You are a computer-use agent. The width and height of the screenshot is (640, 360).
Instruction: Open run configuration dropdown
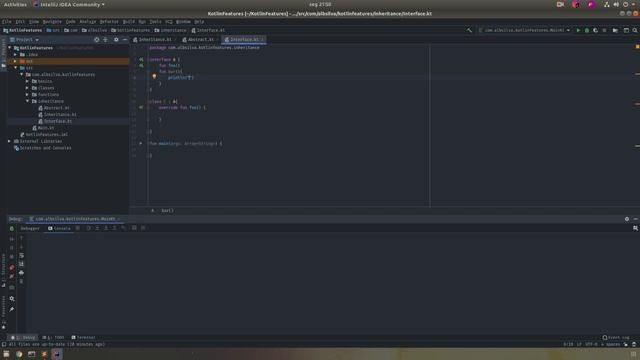[x=524, y=30]
